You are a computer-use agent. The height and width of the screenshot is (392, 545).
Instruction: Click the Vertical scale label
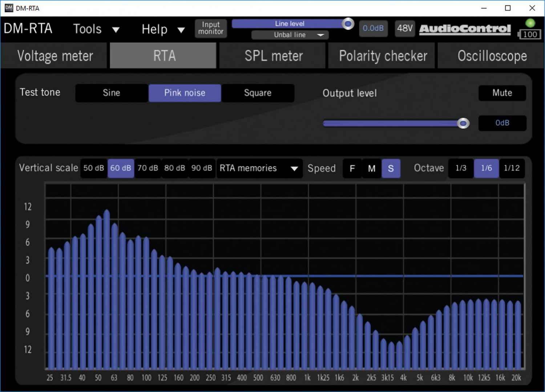(x=49, y=168)
